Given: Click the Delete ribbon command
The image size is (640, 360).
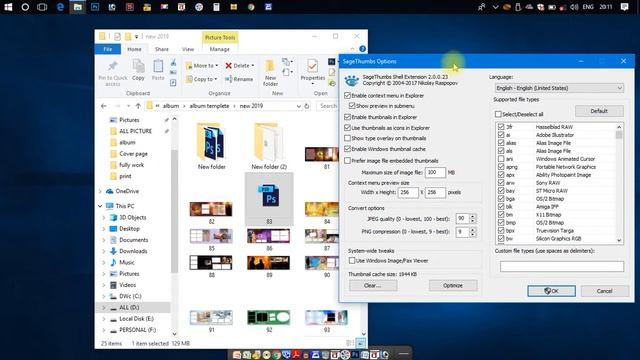Looking at the screenshot, I should coord(239,65).
